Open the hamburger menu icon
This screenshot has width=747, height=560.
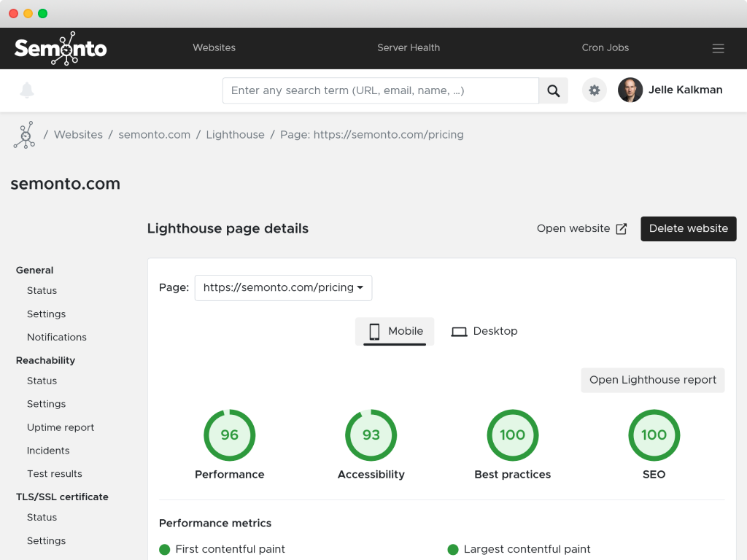718,48
